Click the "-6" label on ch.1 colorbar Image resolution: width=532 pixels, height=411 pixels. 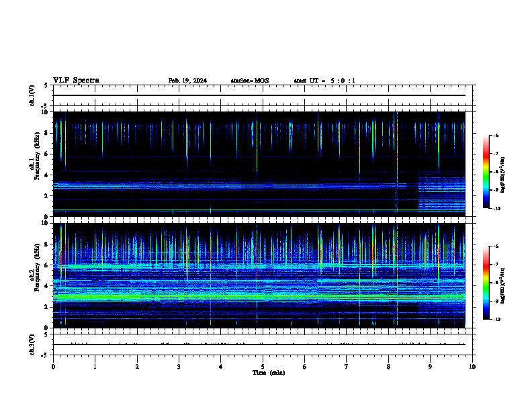pos(496,136)
